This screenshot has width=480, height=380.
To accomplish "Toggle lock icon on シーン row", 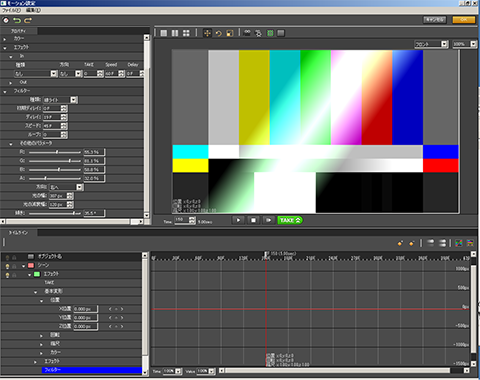I will click(14, 266).
